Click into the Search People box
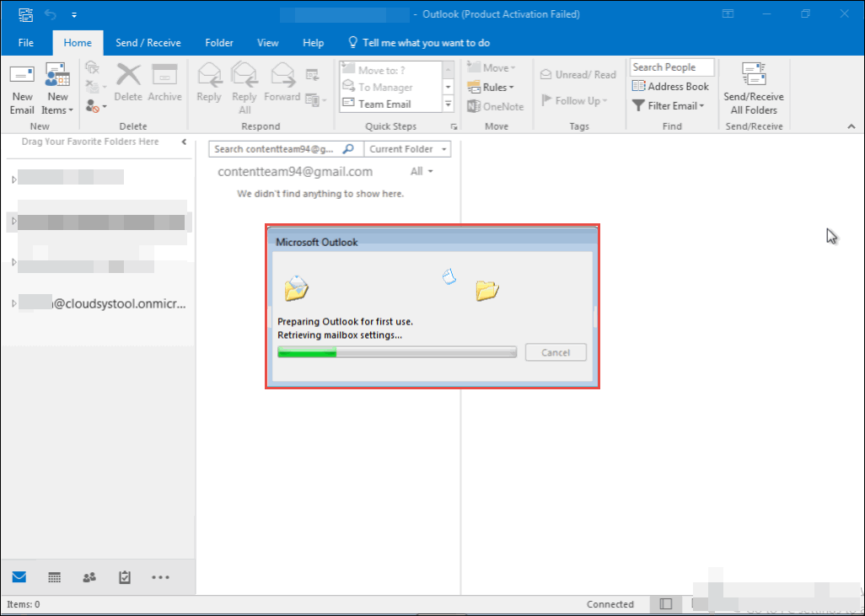The height and width of the screenshot is (616, 865). point(672,67)
